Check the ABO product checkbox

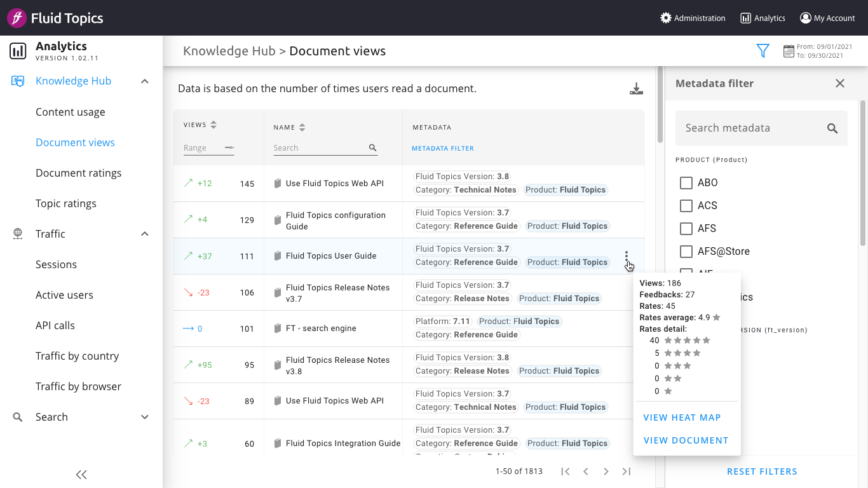tap(686, 183)
